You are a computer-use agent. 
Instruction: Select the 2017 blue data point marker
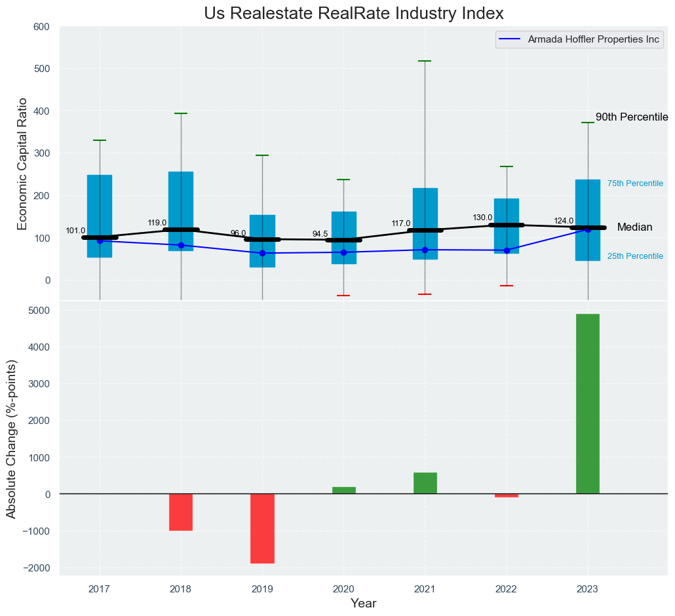point(100,241)
